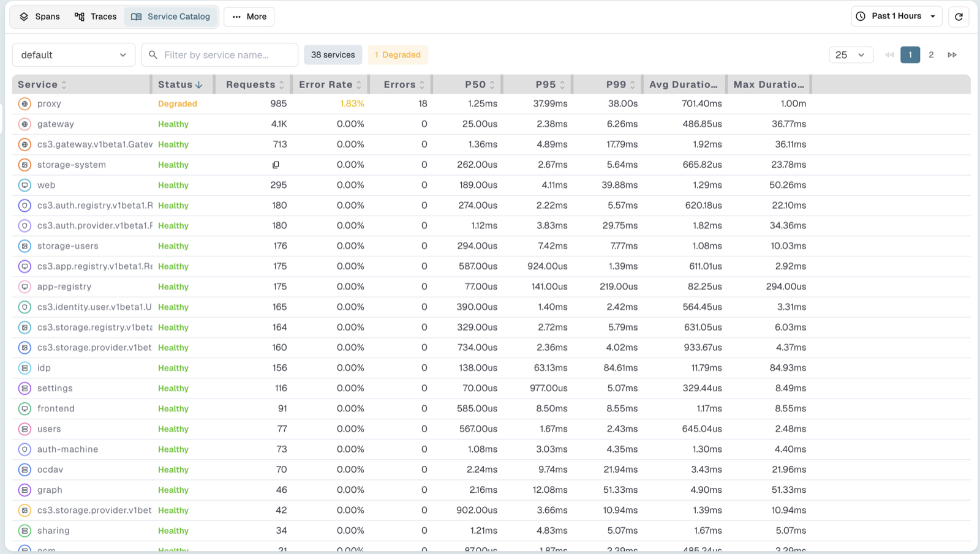The width and height of the screenshot is (980, 554).
Task: Click the 985 requests value
Action: pos(279,104)
